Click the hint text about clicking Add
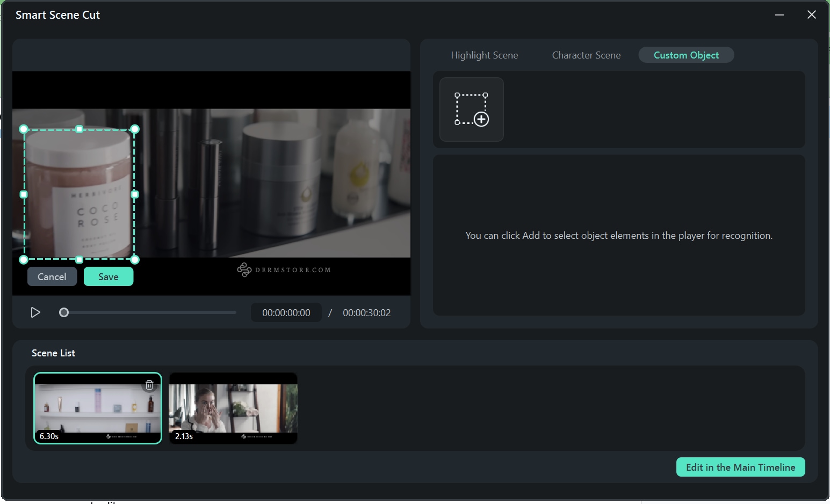830x504 pixels. click(619, 236)
